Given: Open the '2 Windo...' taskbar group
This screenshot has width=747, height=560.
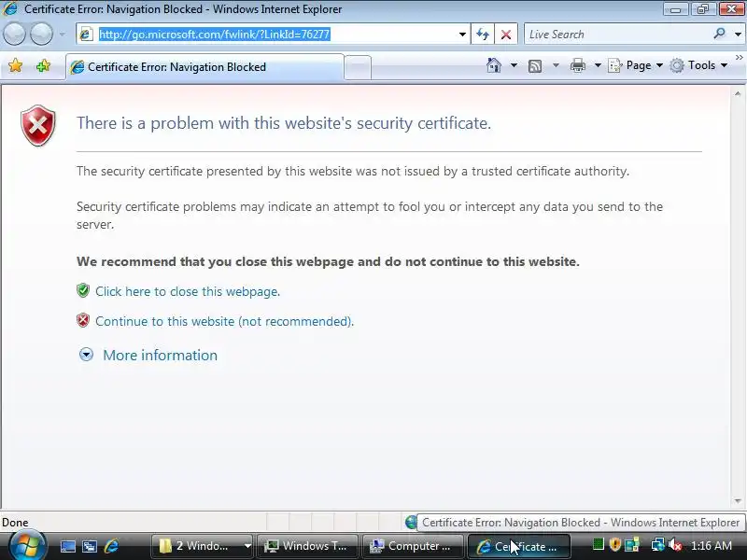Looking at the screenshot, I should (x=202, y=546).
